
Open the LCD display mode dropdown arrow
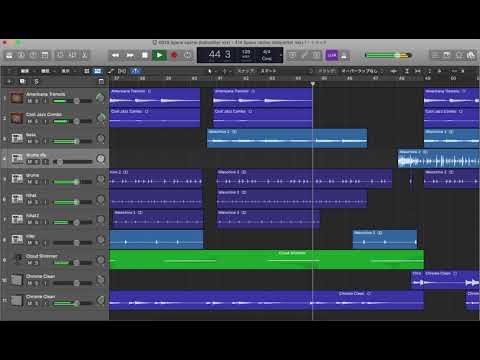(x=281, y=55)
